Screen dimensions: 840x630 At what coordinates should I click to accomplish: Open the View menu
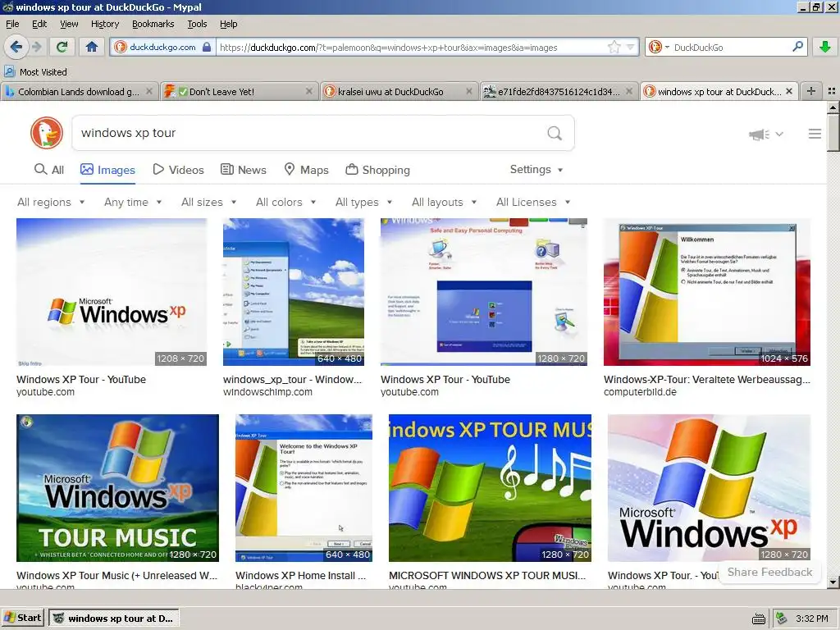(69, 24)
